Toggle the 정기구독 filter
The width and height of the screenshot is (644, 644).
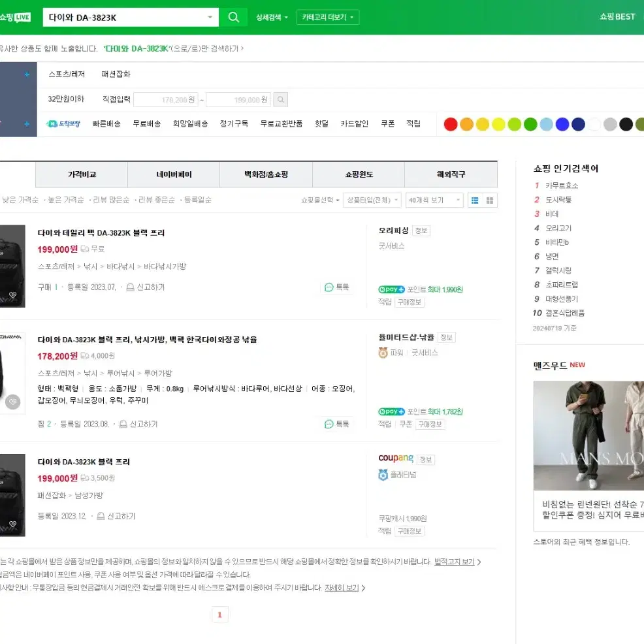click(234, 123)
